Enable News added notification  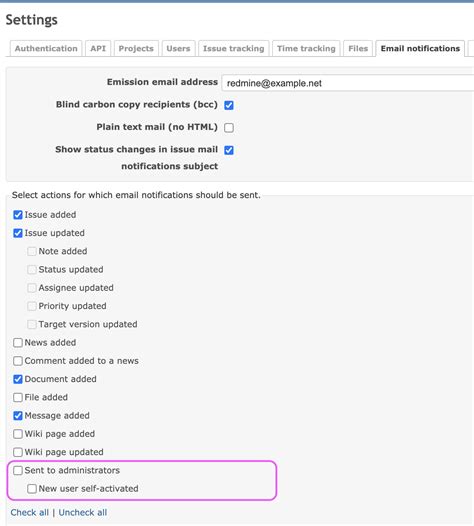click(x=18, y=343)
